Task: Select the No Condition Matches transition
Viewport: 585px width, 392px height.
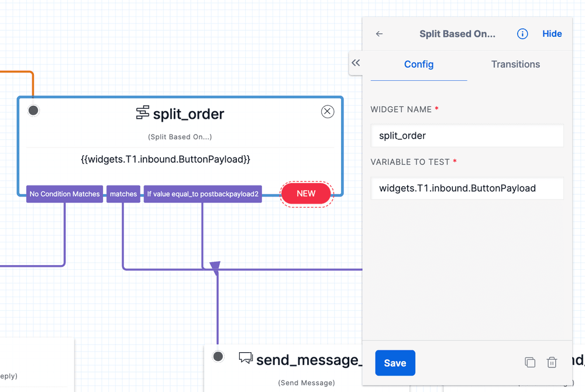Action: click(x=64, y=194)
